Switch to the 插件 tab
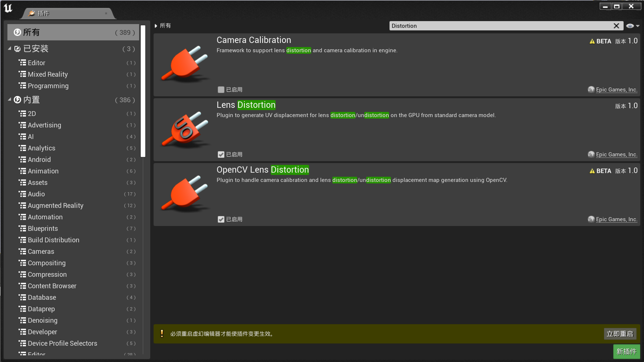 pos(44,13)
